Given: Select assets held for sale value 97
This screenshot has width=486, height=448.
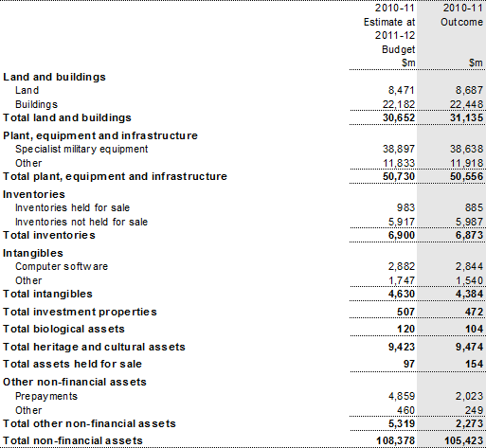Looking at the screenshot, I should (408, 364).
